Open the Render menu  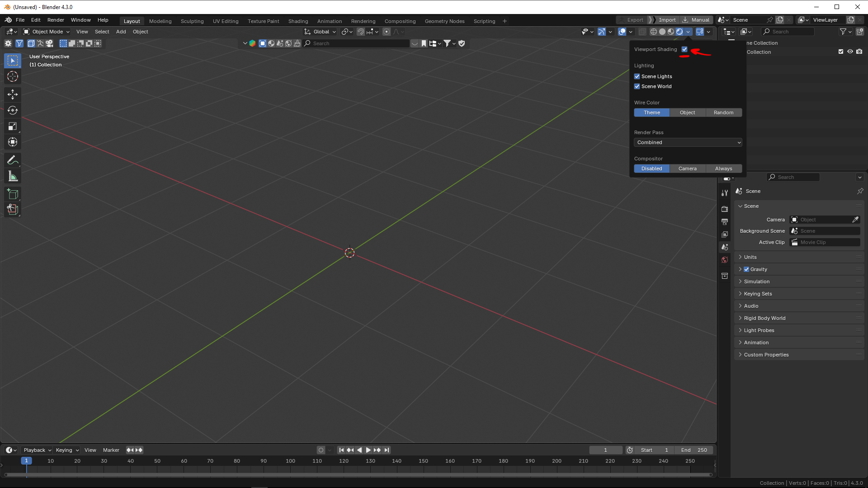pyautogui.click(x=56, y=20)
